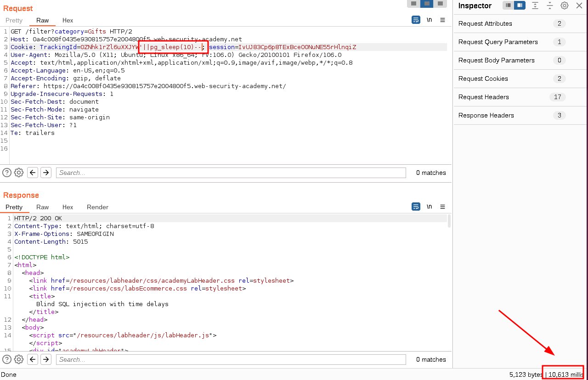588x380 pixels.
Task: Click the Response pane vertical scrollbar
Action: pos(449,221)
